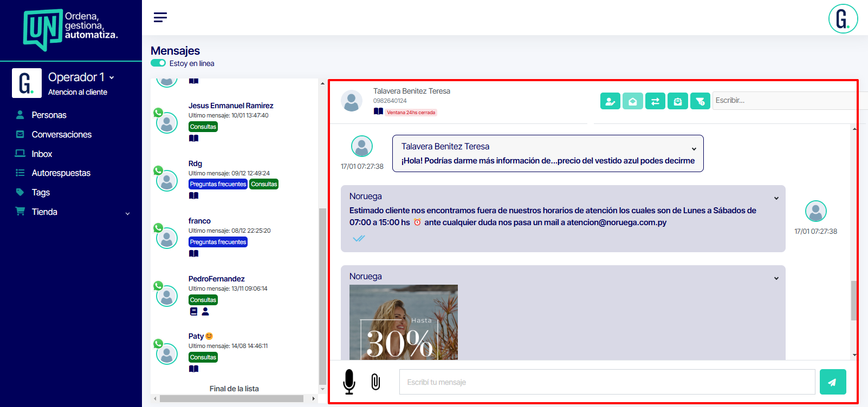Click the Inbox laptop icon
This screenshot has height=407, width=868.
pos(20,154)
